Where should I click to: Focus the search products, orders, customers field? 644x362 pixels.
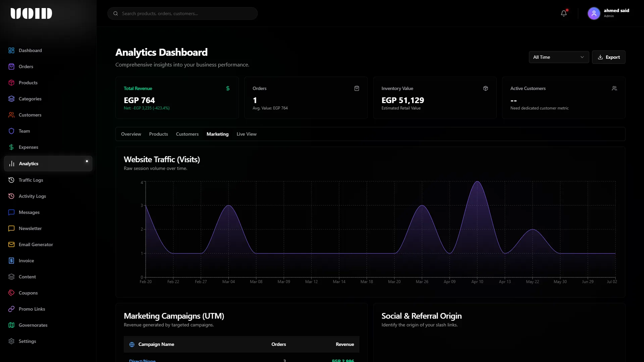point(183,13)
